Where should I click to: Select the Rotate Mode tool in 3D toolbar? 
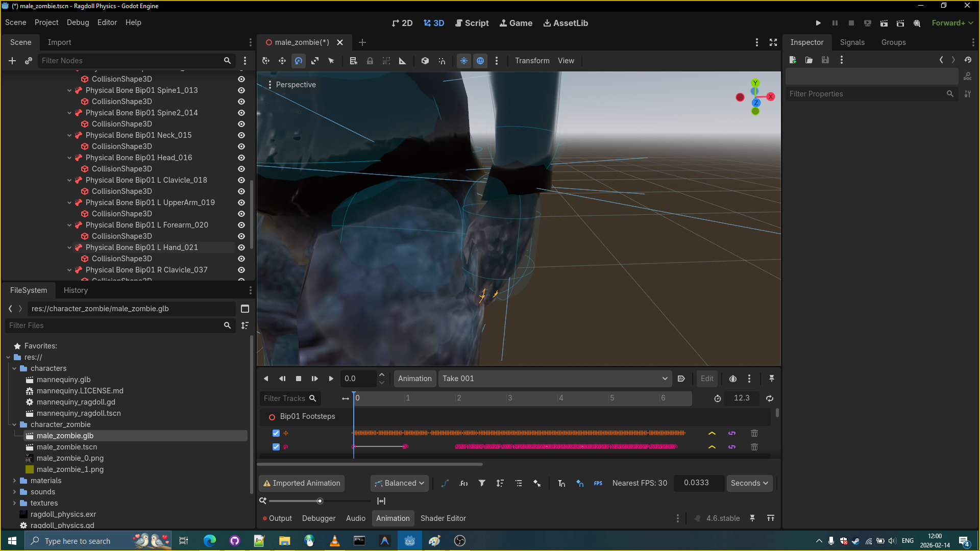click(x=299, y=61)
